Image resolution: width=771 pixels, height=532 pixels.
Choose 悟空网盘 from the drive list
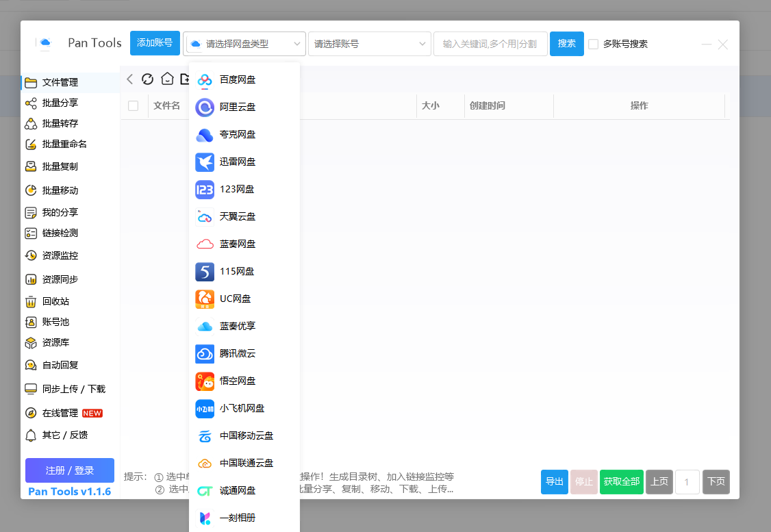pyautogui.click(x=244, y=381)
